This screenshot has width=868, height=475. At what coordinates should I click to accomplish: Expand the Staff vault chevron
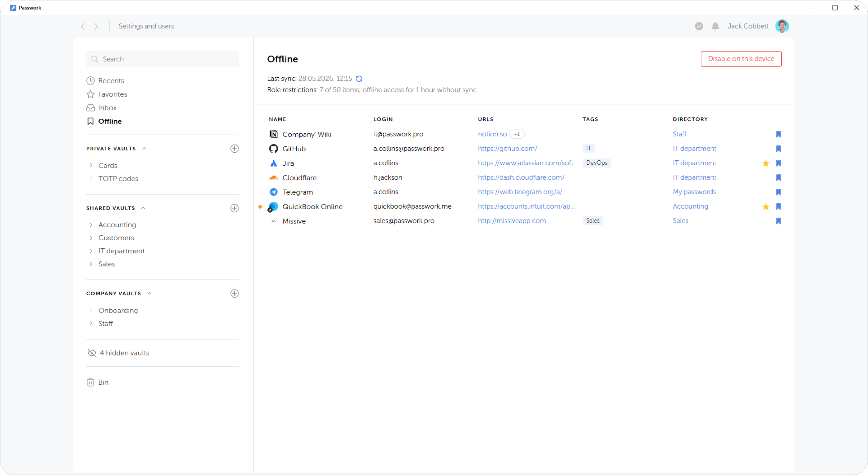tap(91, 323)
